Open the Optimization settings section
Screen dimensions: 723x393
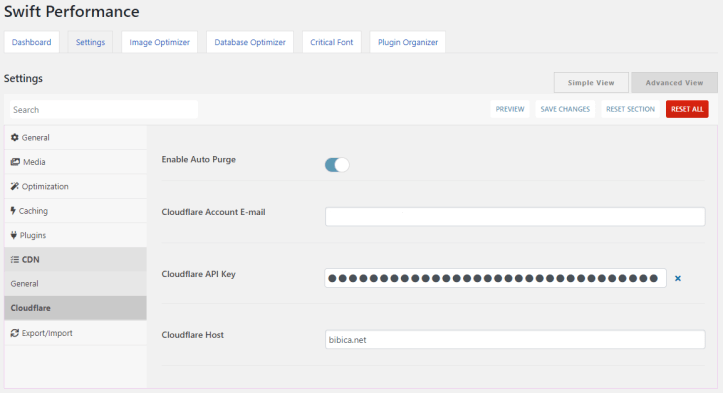76,186
